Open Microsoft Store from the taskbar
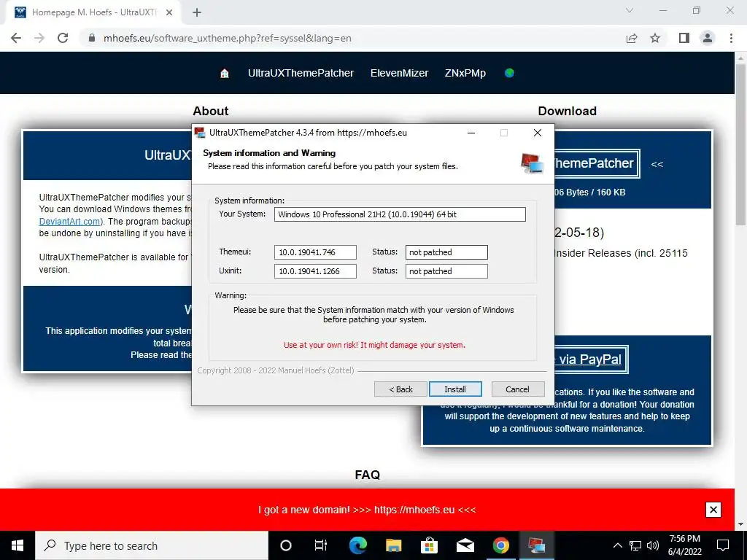The width and height of the screenshot is (747, 560). tap(429, 545)
